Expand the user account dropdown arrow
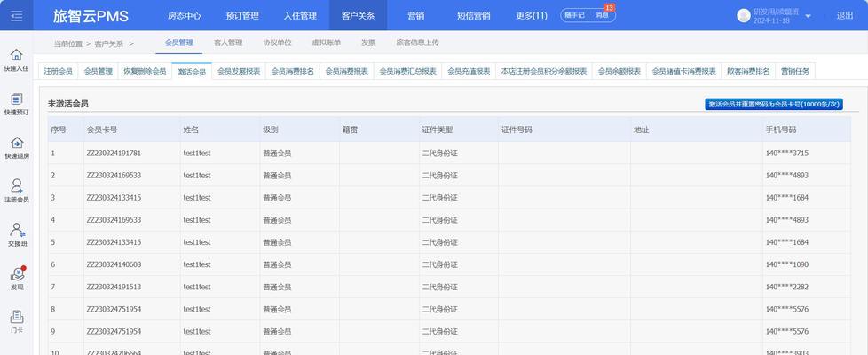Image resolution: width=868 pixels, height=355 pixels. point(808,16)
